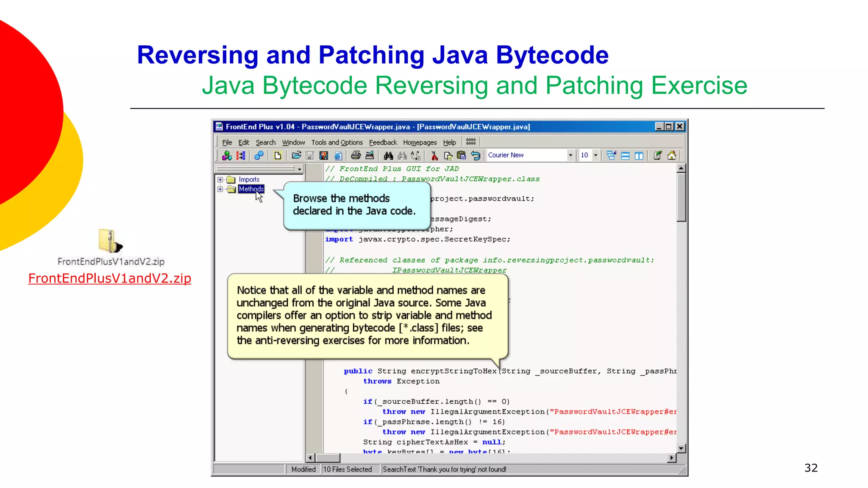Click 'Modified' in the status bar
868x488 pixels.
pos(303,469)
